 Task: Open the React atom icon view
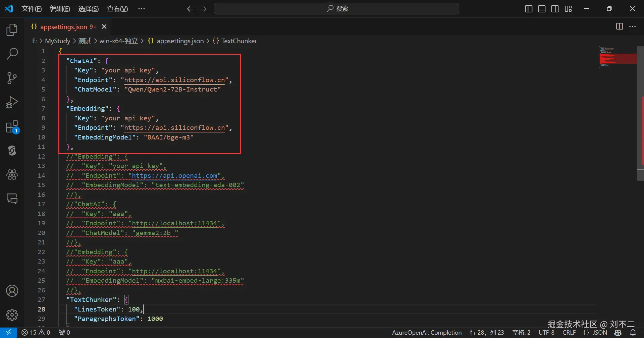tap(12, 175)
